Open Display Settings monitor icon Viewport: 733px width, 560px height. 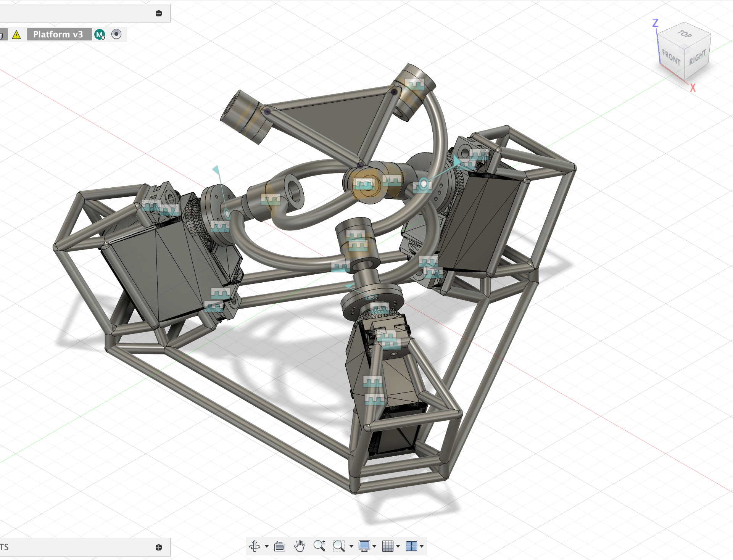pos(364,546)
